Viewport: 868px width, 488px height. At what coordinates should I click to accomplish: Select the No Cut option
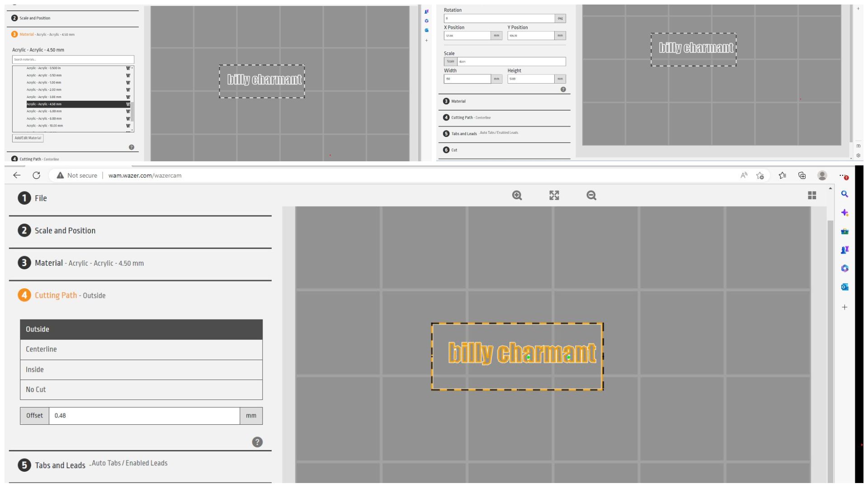(141, 389)
